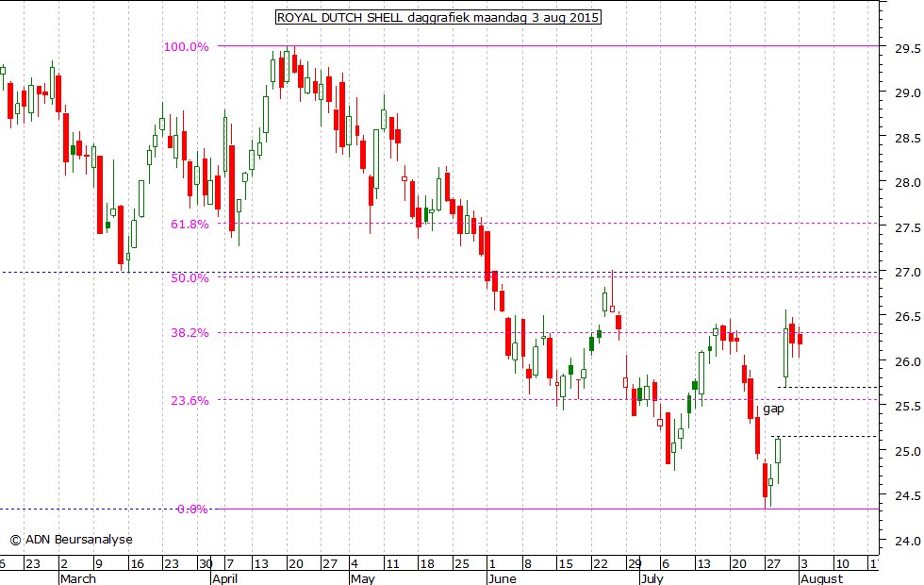Click the June month label
The image size is (924, 585).
502,578
